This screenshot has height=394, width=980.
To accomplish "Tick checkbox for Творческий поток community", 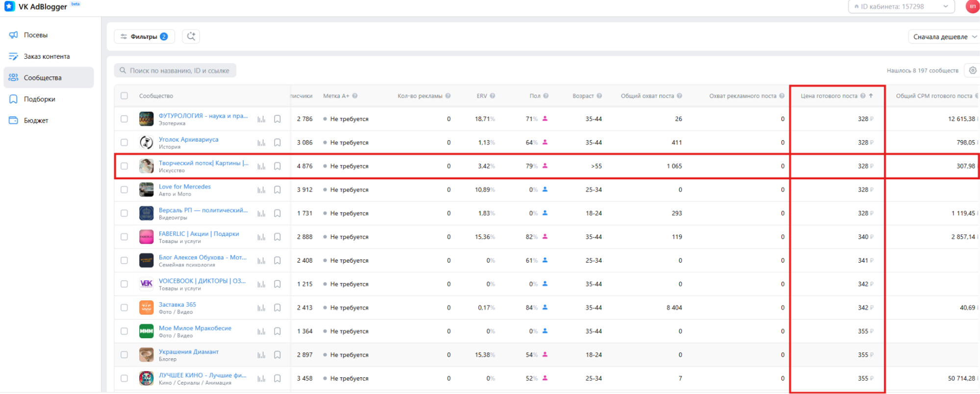I will pyautogui.click(x=125, y=166).
